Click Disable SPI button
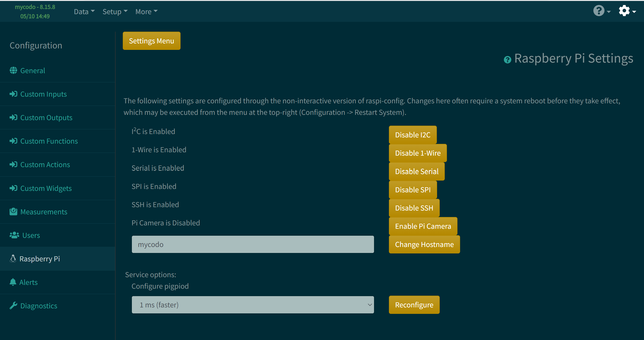Screen dimensions: 644x340 coord(413,189)
